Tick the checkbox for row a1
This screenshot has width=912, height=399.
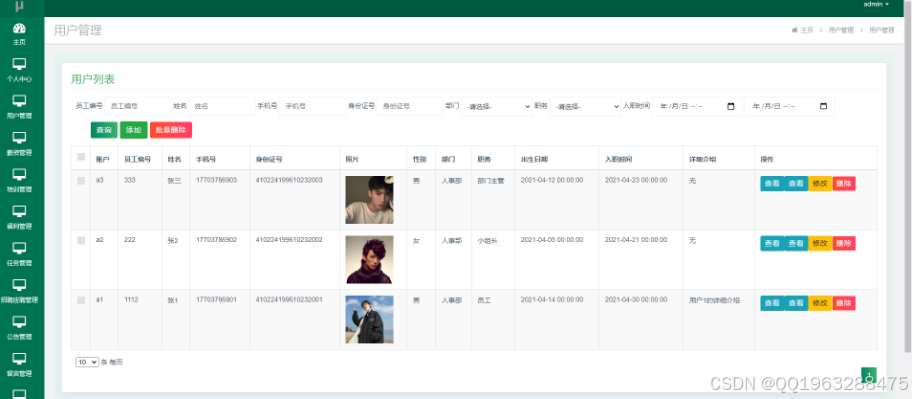click(81, 300)
